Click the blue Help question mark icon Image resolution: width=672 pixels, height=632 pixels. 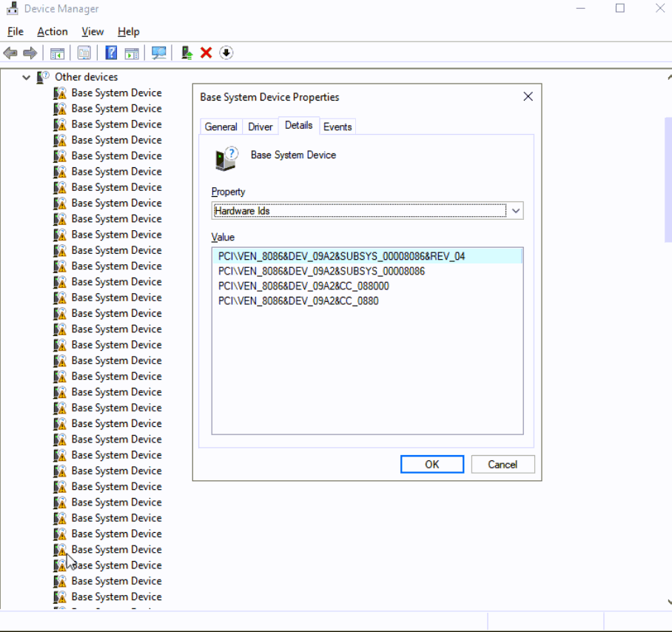pos(111,53)
